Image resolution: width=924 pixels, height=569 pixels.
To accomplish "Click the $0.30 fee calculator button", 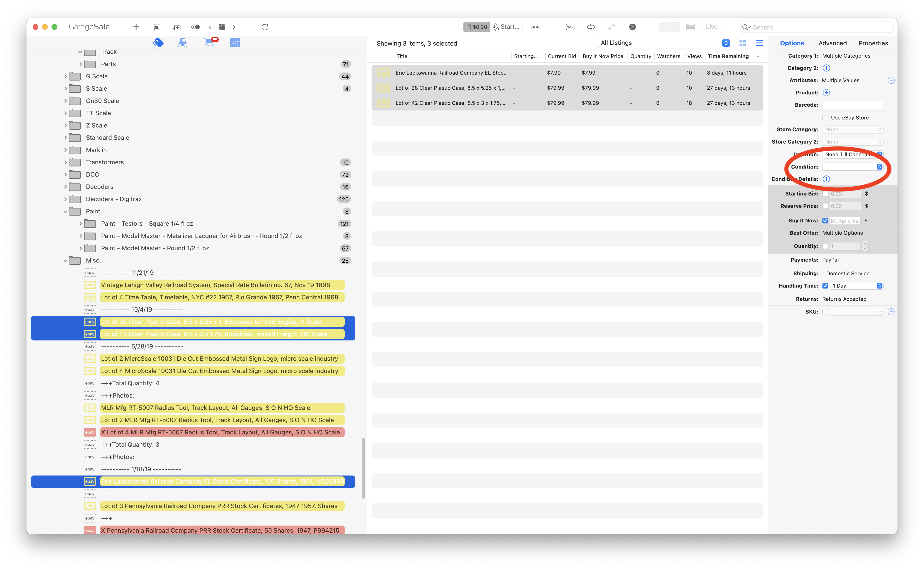I will [476, 27].
